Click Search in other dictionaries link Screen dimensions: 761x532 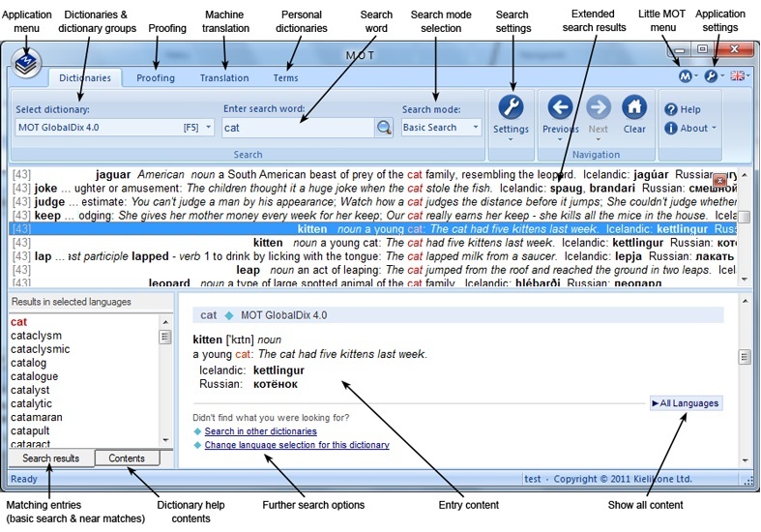point(261,431)
